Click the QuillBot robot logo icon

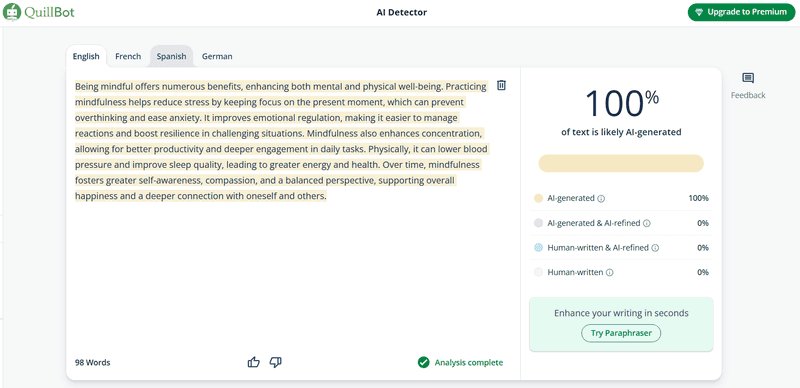[12, 12]
